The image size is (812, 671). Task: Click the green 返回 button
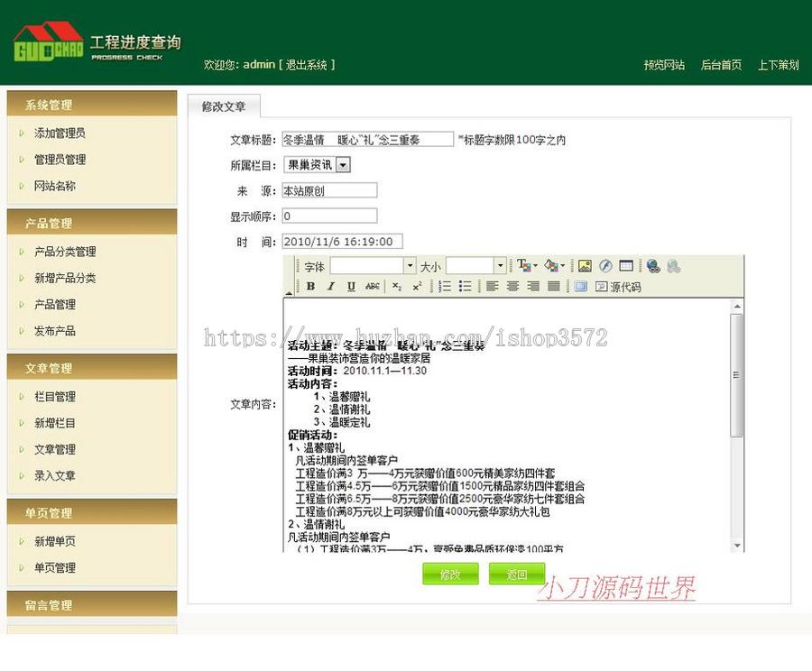[516, 574]
